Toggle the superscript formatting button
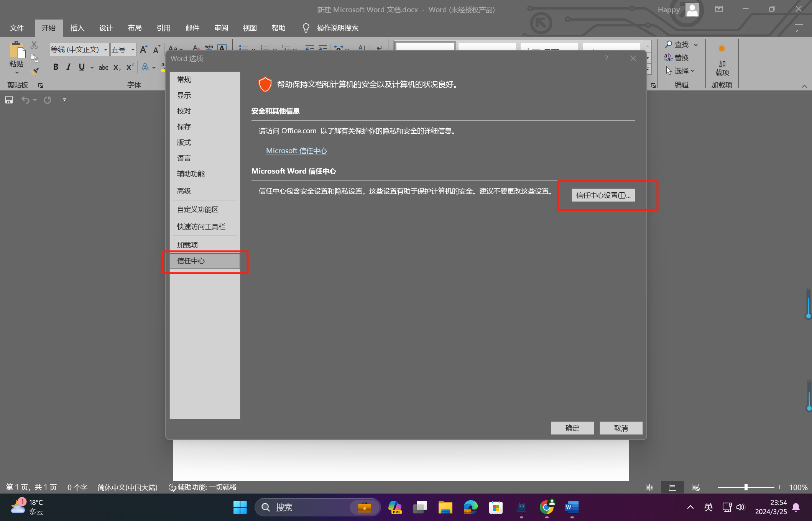 tap(130, 67)
